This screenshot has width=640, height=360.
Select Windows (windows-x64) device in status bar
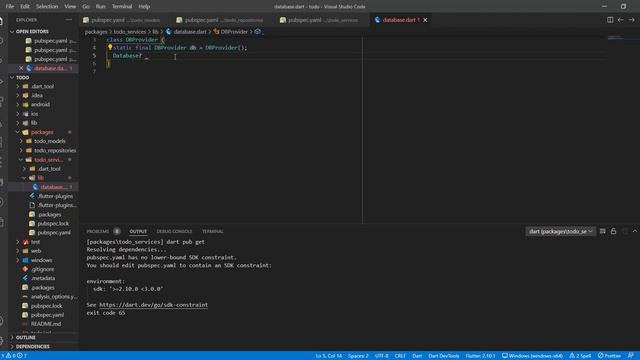(x=532, y=356)
